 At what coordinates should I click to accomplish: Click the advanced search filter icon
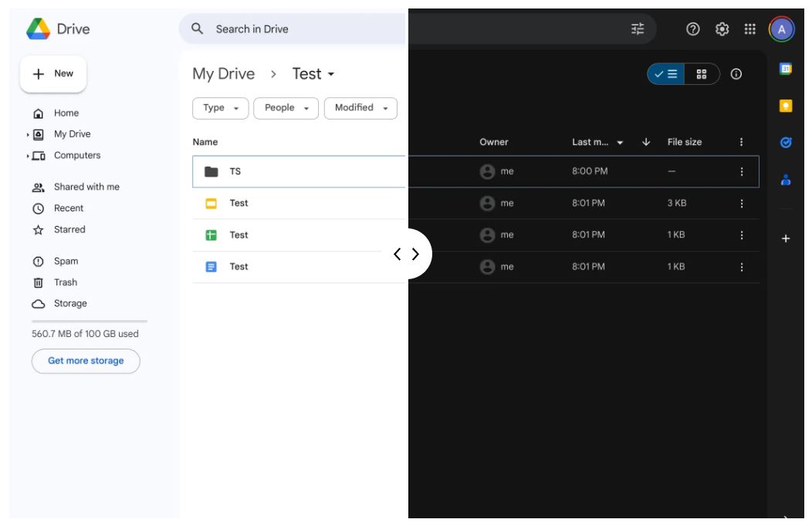point(638,29)
